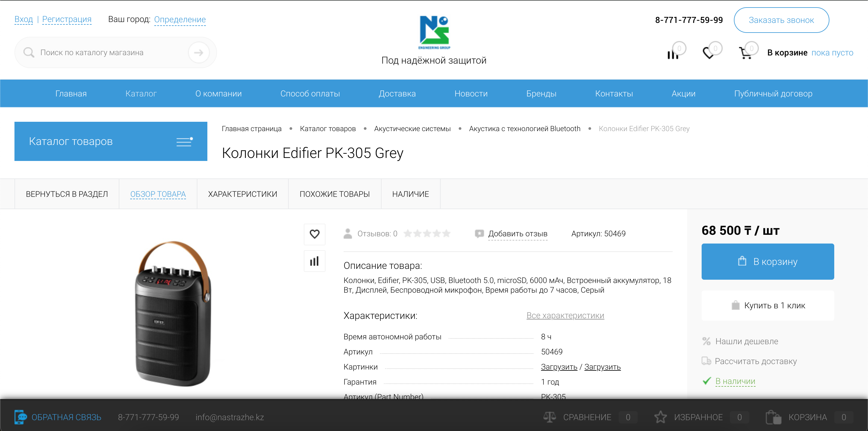Go to Каталог товаров breadcrumb

click(x=328, y=129)
